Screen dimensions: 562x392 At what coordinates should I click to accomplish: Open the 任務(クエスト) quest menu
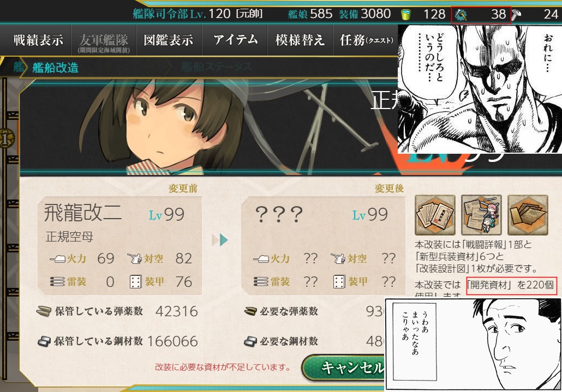click(366, 40)
